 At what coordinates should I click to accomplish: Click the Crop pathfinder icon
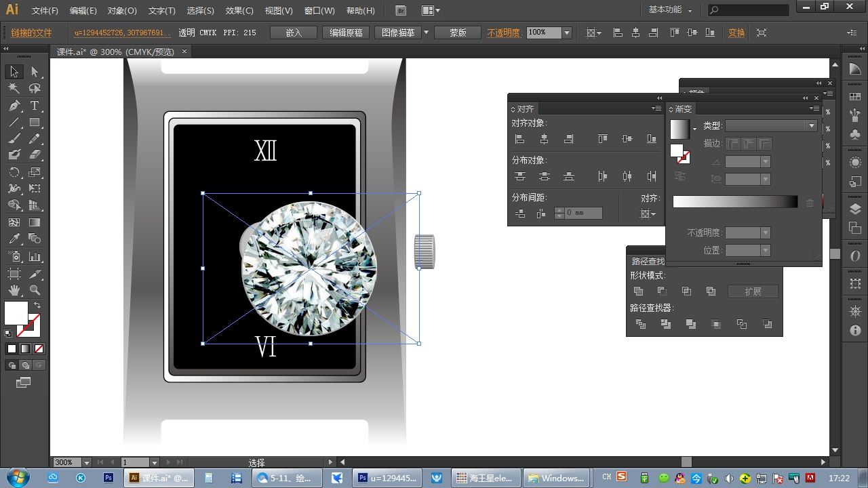coord(716,325)
